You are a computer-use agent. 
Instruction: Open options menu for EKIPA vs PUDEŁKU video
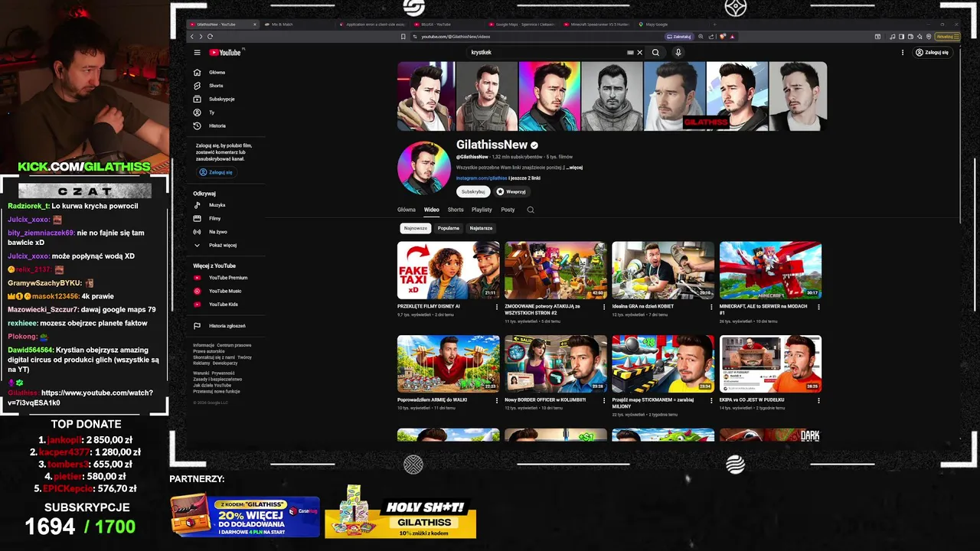(818, 400)
